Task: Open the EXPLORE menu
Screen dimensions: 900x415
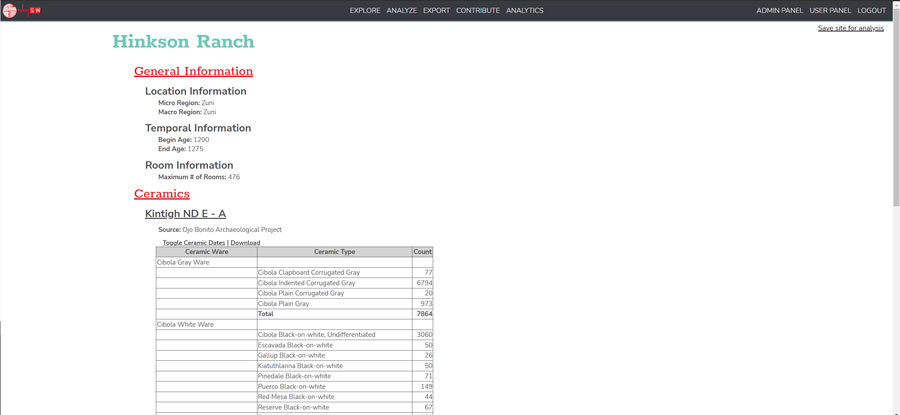Action: point(365,11)
